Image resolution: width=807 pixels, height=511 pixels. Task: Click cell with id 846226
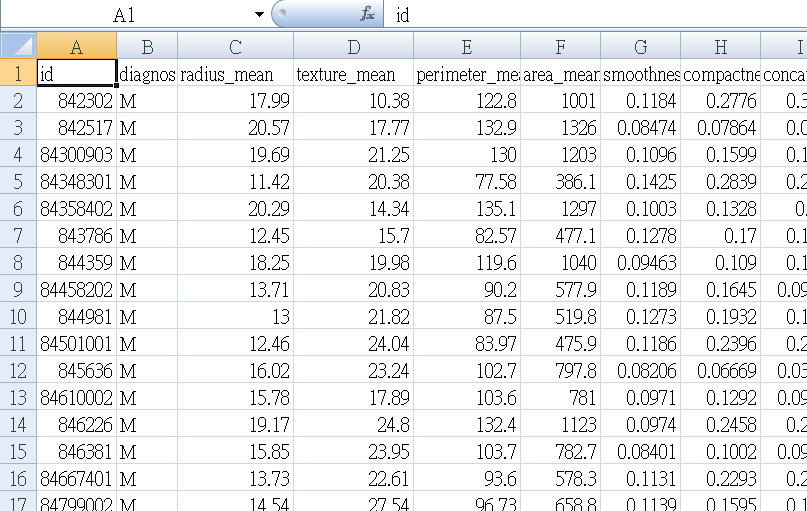[77, 425]
